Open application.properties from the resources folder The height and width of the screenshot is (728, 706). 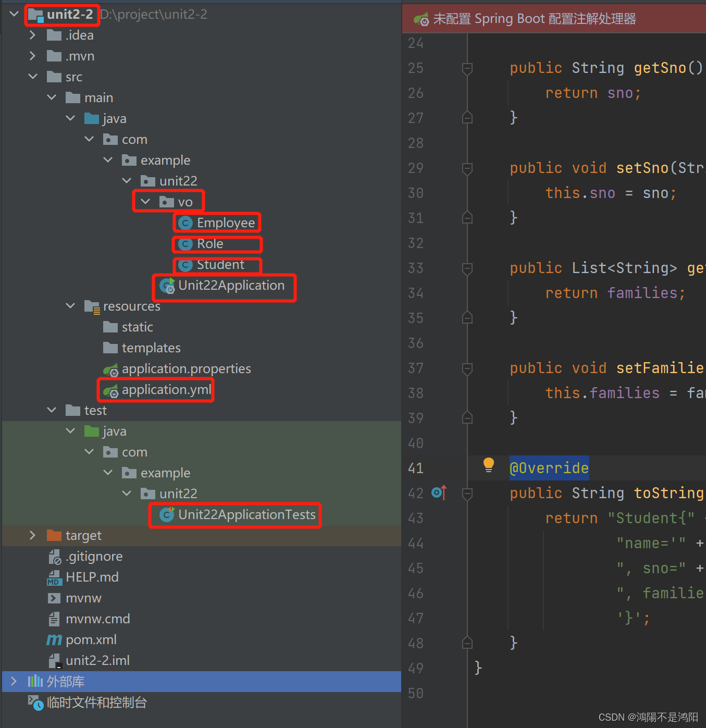[x=186, y=368]
